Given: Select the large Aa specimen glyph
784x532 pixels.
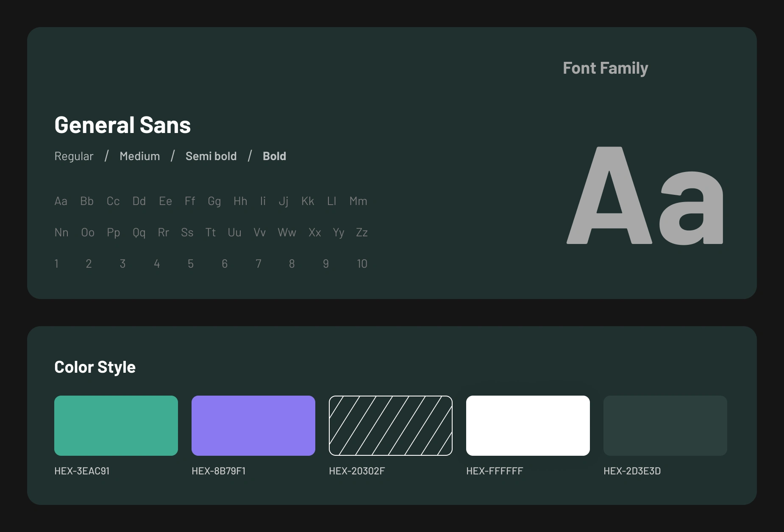Looking at the screenshot, I should (645, 195).
